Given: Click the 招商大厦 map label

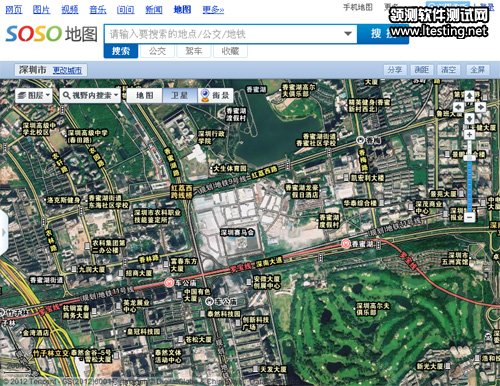Looking at the screenshot, I should (139, 273).
